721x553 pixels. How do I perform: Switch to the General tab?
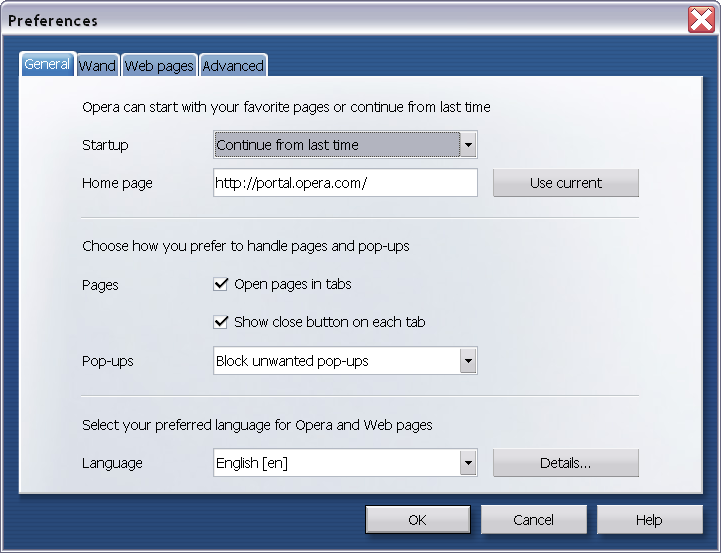pos(47,64)
